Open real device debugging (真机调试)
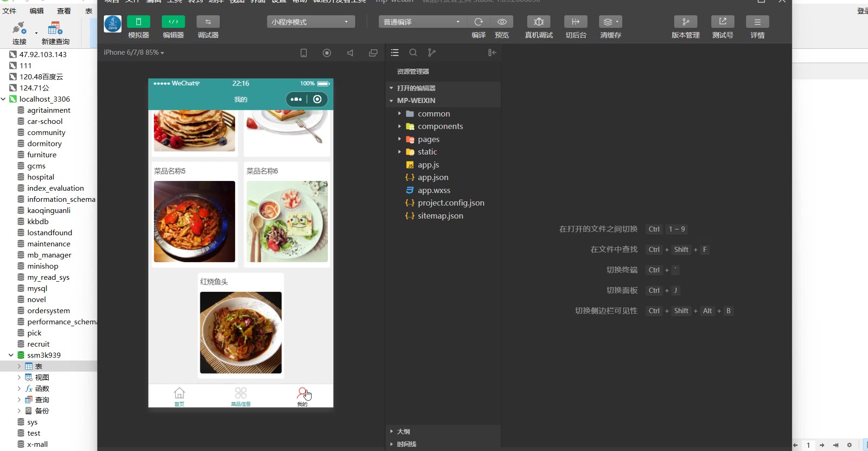Viewport: 868px width, 451px height. [538, 22]
